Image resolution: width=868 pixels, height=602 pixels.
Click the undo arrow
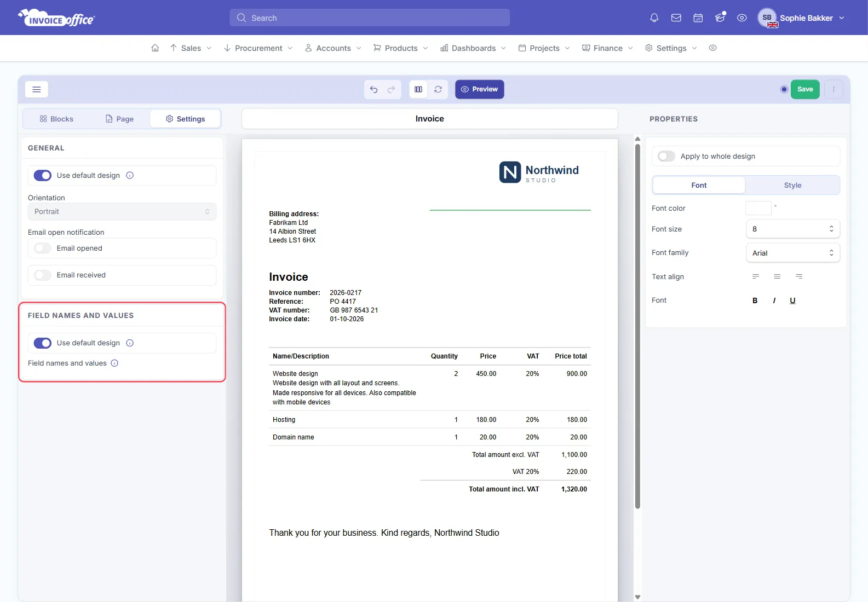coord(373,89)
